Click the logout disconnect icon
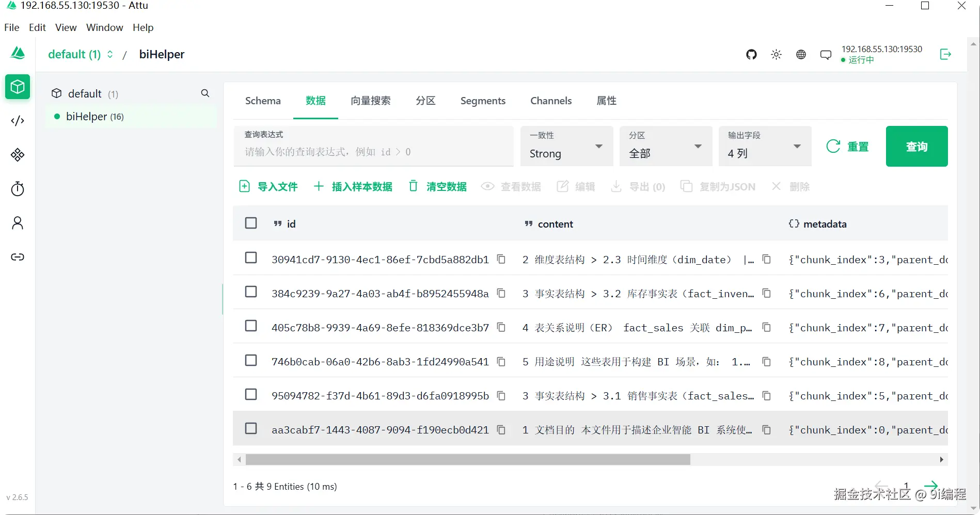Screen dimensions: 980x515 [x=945, y=54]
